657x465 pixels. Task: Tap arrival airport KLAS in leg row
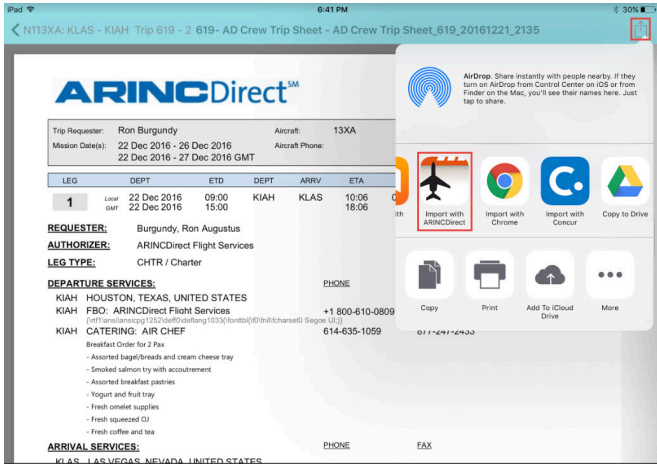click(x=310, y=197)
